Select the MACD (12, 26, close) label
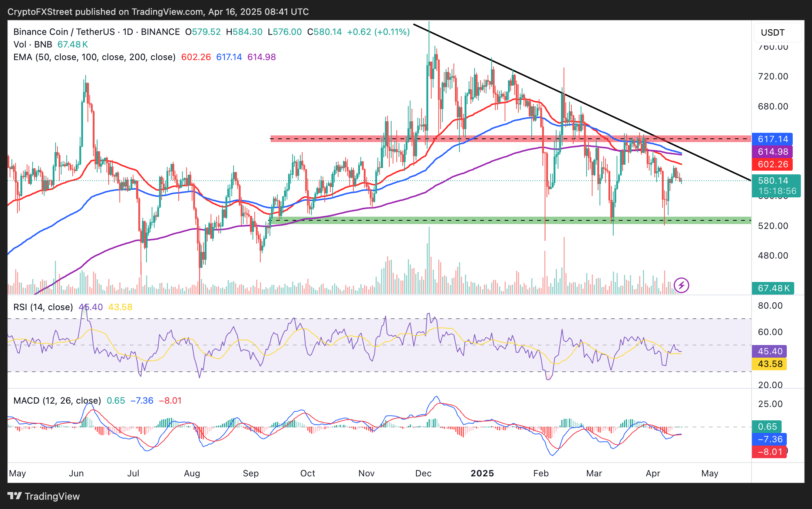The height and width of the screenshot is (509, 812). pyautogui.click(x=57, y=401)
